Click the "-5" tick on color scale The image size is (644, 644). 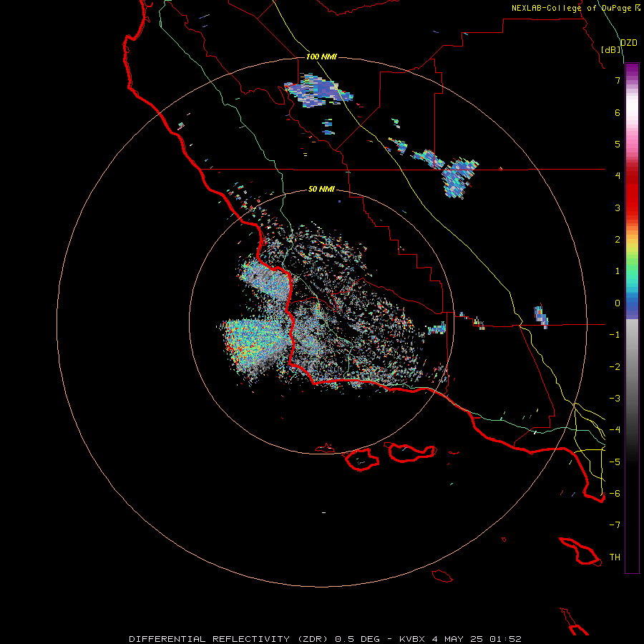(x=615, y=462)
